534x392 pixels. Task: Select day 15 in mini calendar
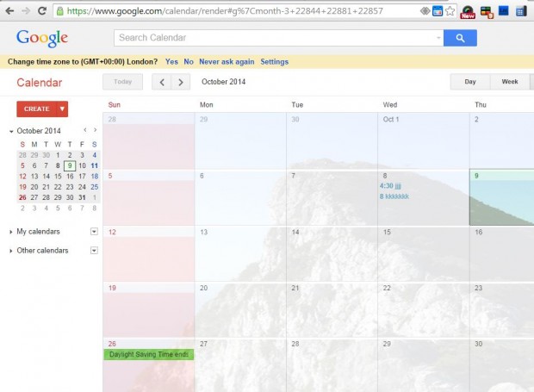click(58, 177)
